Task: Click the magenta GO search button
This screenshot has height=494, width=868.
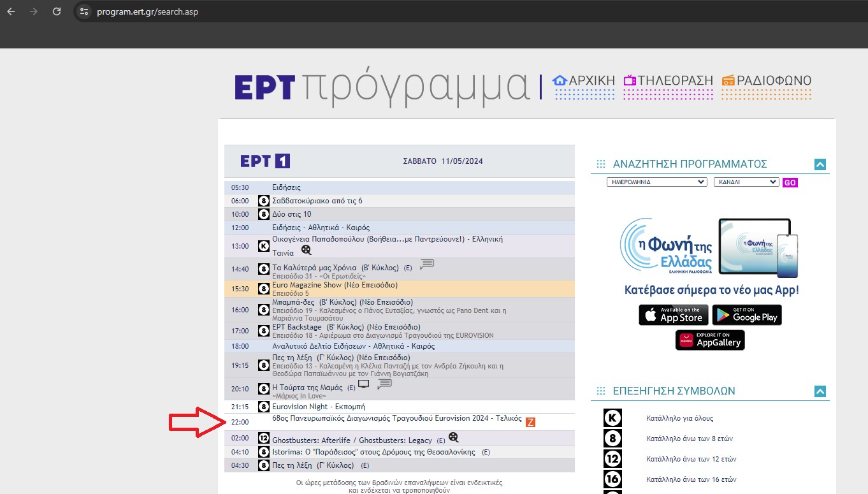Action: [790, 182]
